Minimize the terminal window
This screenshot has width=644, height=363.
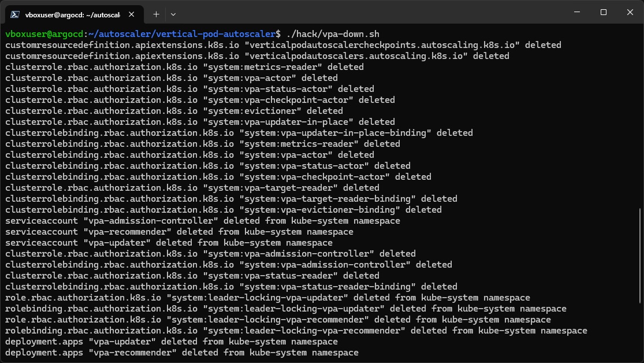point(577,12)
